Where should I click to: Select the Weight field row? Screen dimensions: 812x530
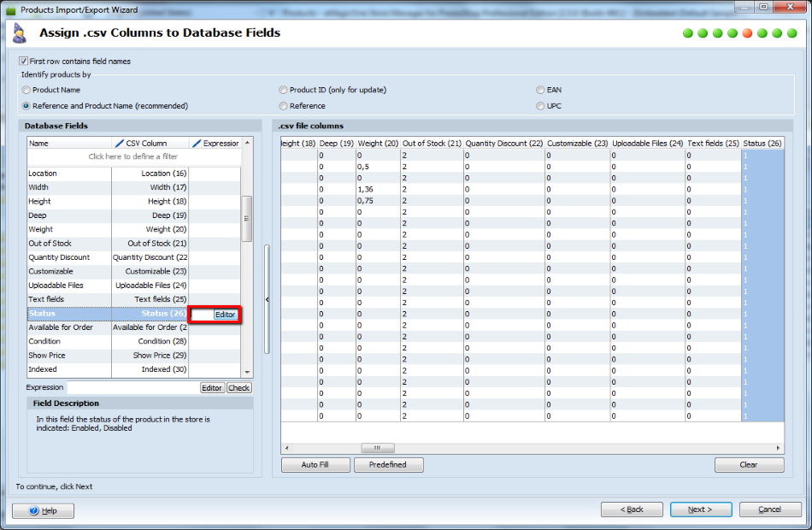133,229
